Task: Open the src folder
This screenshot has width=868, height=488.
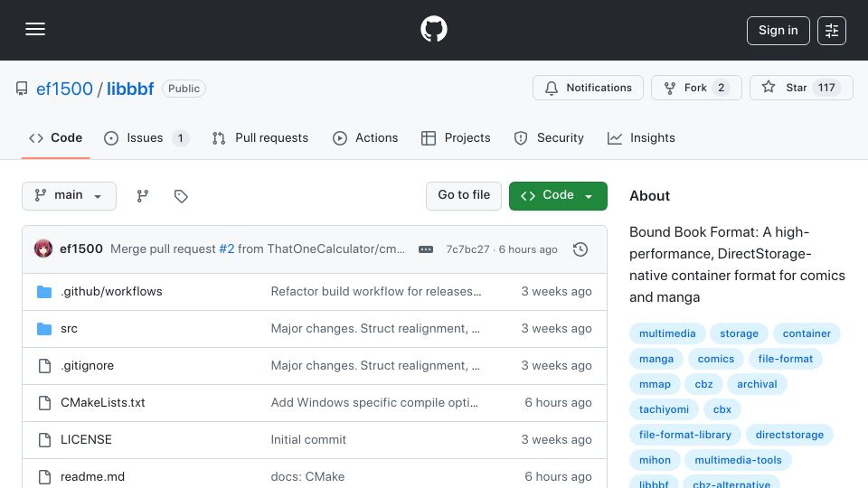Action: [x=69, y=329]
